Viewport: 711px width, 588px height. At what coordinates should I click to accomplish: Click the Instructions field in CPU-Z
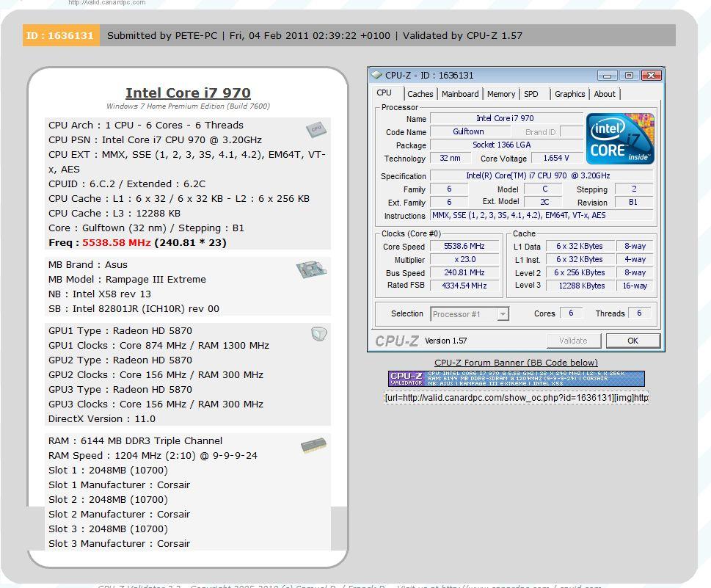[542, 216]
